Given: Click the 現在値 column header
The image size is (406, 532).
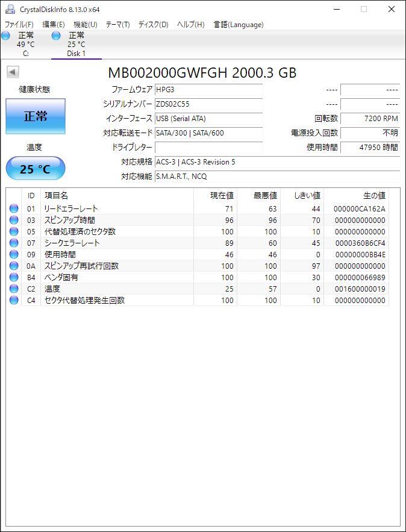Looking at the screenshot, I should pyautogui.click(x=215, y=196).
